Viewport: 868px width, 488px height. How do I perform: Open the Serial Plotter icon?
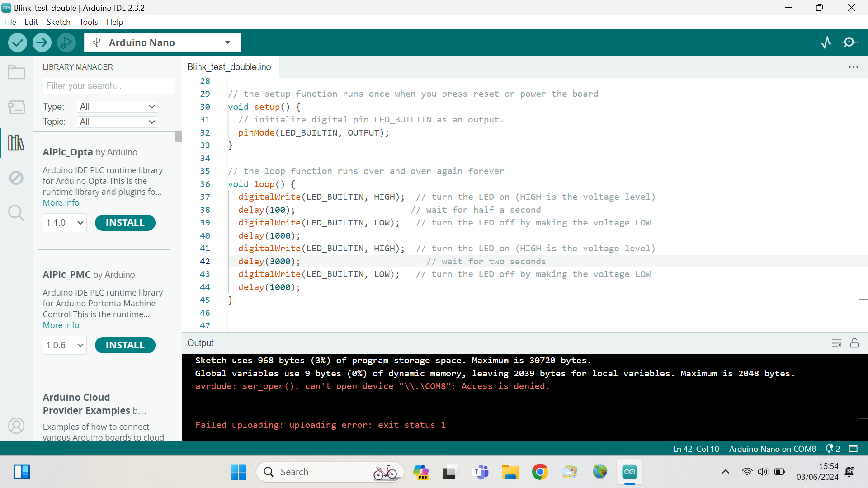point(826,42)
